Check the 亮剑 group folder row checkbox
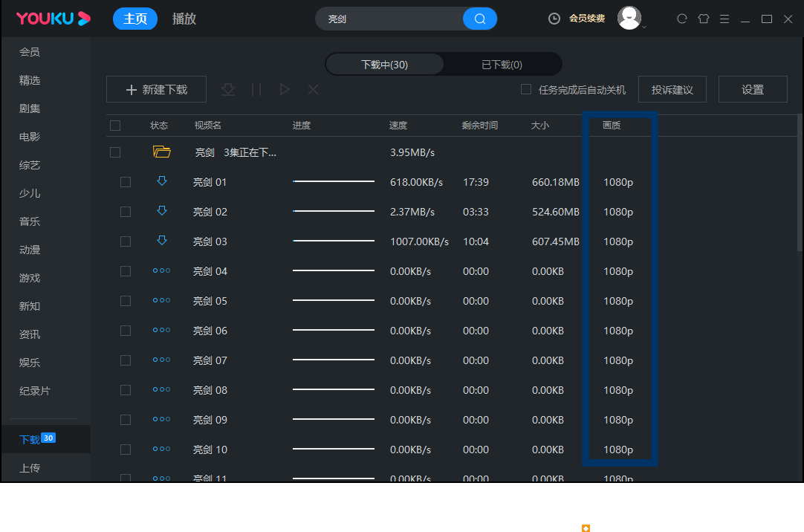The width and height of the screenshot is (804, 532). tap(115, 152)
